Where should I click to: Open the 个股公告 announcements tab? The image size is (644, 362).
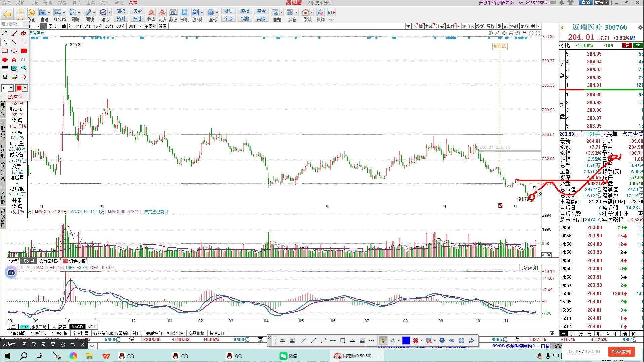click(38, 333)
